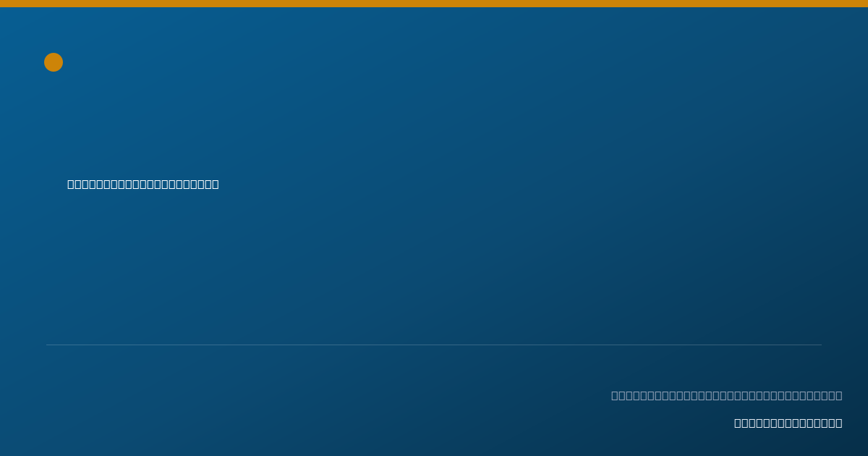Click the right end of the orange top bar
868x456 pixels.
click(x=865, y=4)
